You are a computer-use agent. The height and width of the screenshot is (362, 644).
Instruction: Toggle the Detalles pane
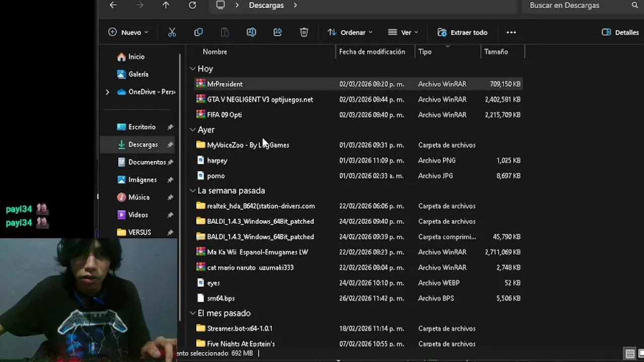620,32
